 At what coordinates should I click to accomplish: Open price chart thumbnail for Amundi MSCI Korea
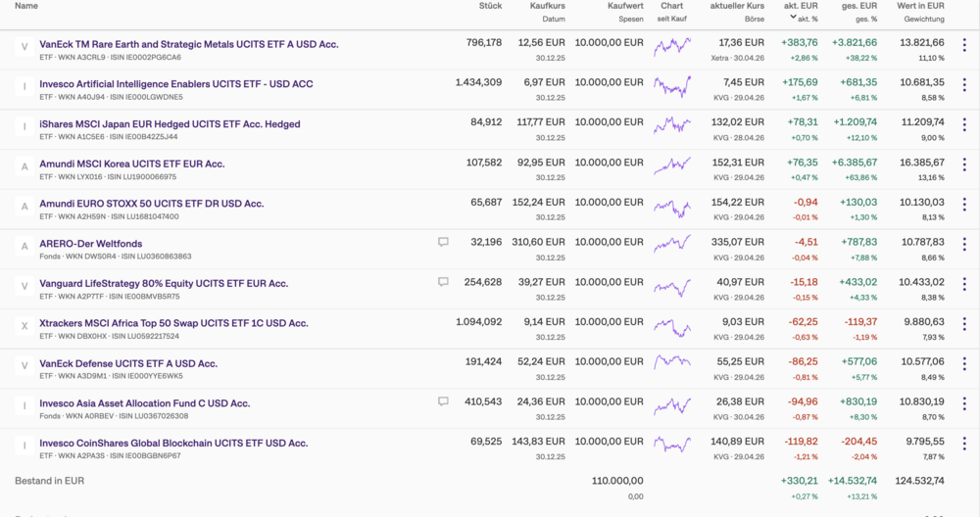coord(672,166)
